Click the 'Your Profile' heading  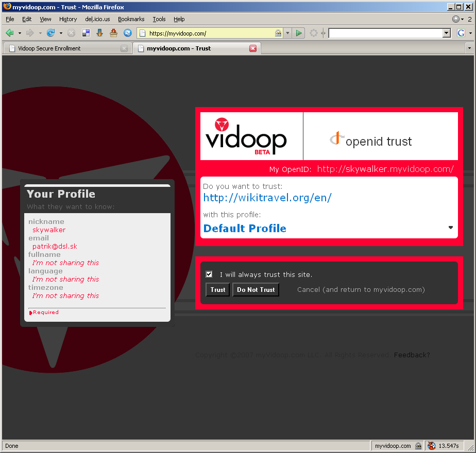coord(61,194)
